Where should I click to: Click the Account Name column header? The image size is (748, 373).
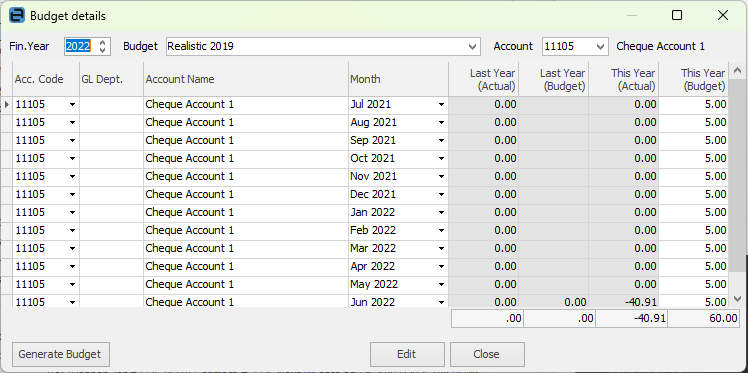(246, 79)
